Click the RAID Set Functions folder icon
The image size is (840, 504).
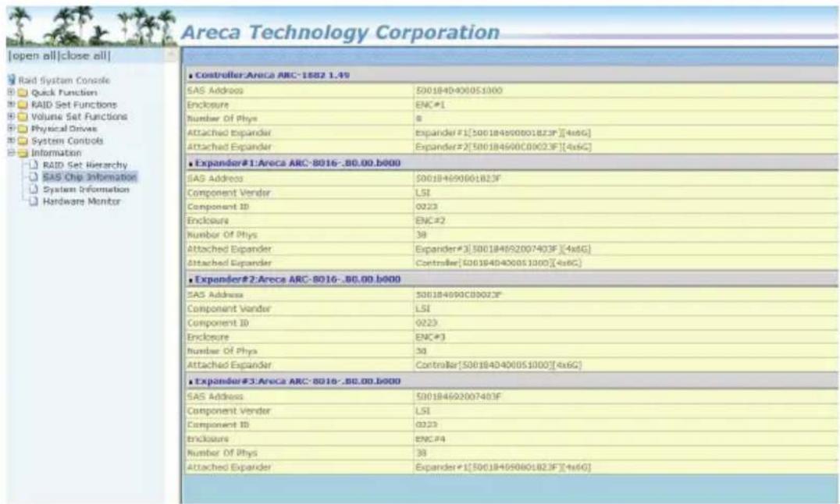click(23, 105)
